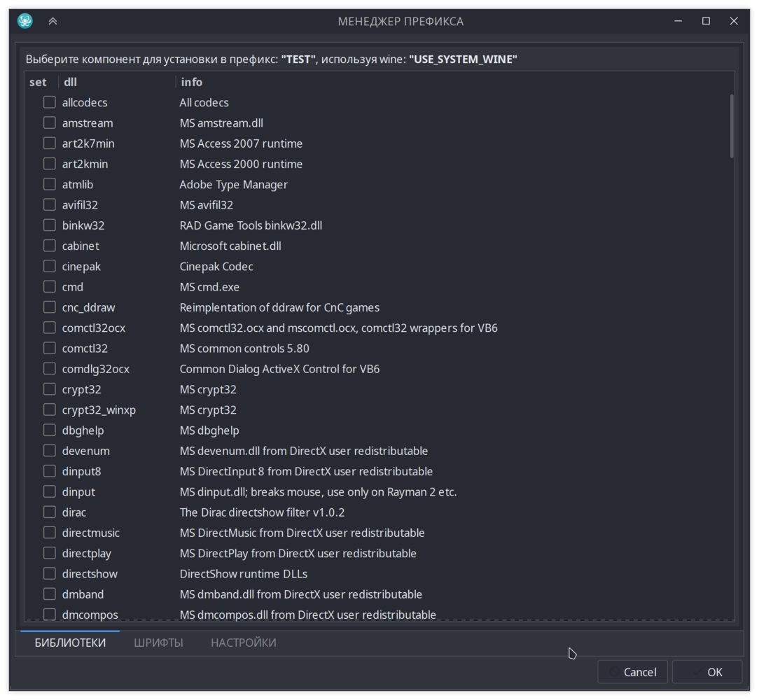Click the set column header
The height and width of the screenshot is (700, 759).
(41, 82)
